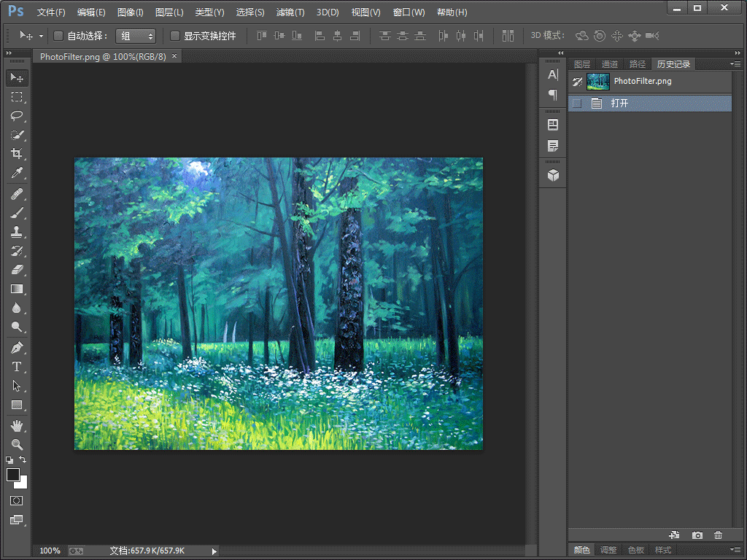
Task: Create new document from current state
Action: pyautogui.click(x=674, y=535)
